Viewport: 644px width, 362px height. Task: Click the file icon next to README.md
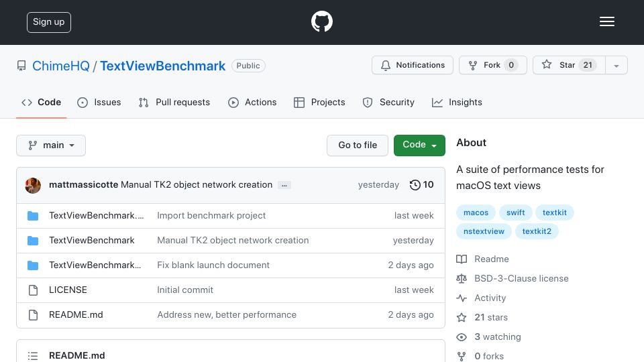(33, 315)
